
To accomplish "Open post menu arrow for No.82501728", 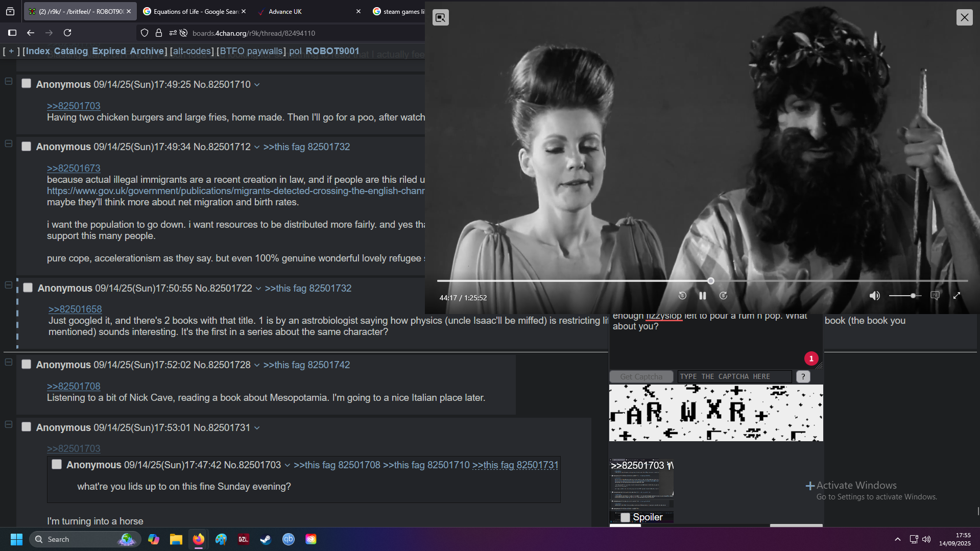I will tap(257, 365).
